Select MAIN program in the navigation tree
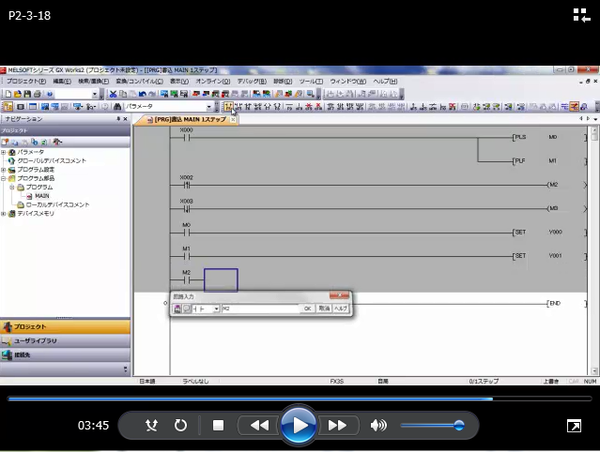The height and width of the screenshot is (452, 600). [x=43, y=196]
